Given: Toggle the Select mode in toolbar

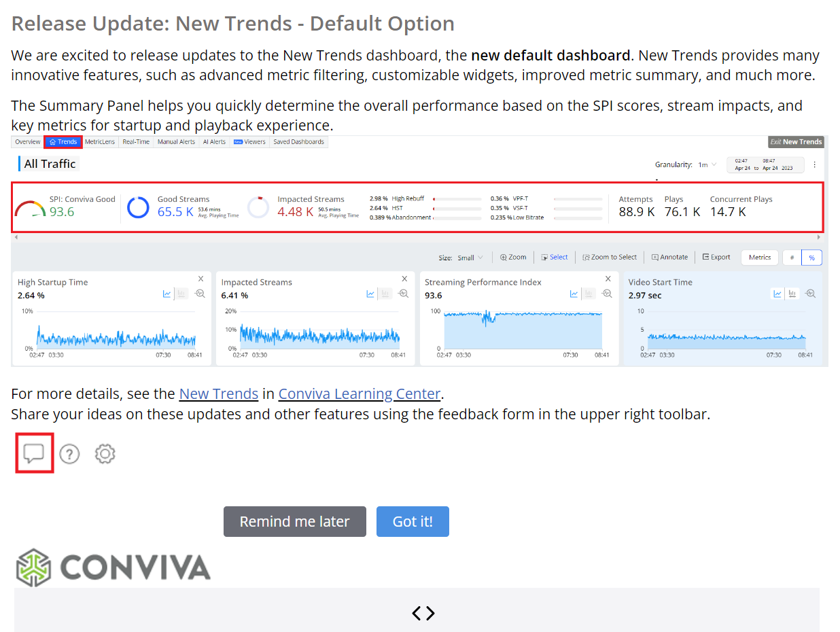Looking at the screenshot, I should 555,258.
